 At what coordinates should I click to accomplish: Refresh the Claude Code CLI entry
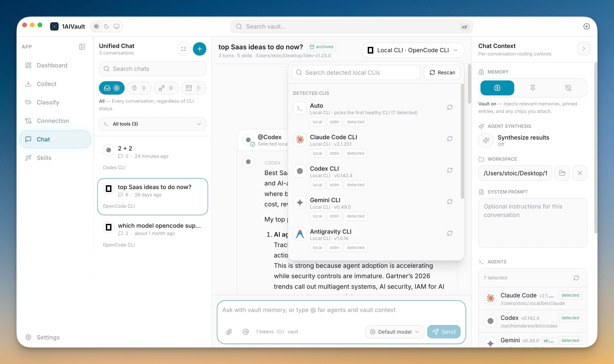pyautogui.click(x=450, y=139)
